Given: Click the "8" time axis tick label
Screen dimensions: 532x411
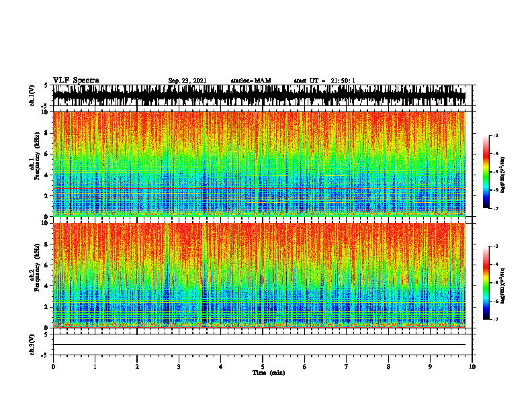Looking at the screenshot, I should pyautogui.click(x=388, y=367).
